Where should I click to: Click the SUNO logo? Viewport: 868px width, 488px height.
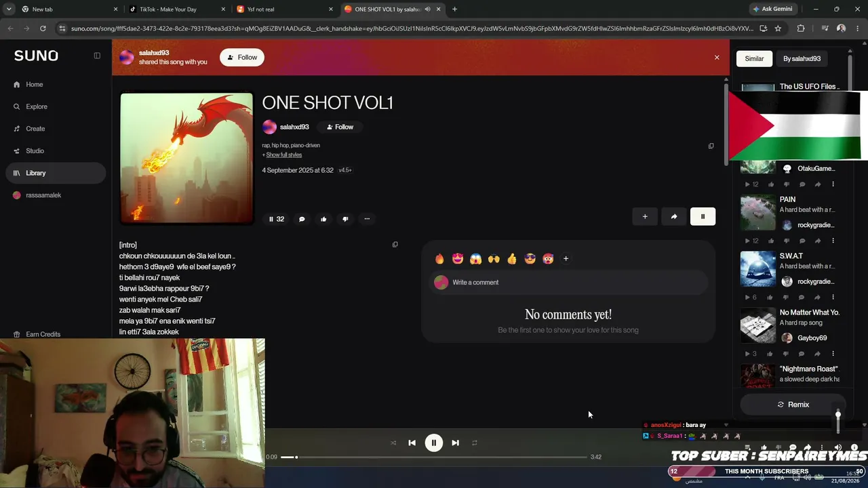36,56
